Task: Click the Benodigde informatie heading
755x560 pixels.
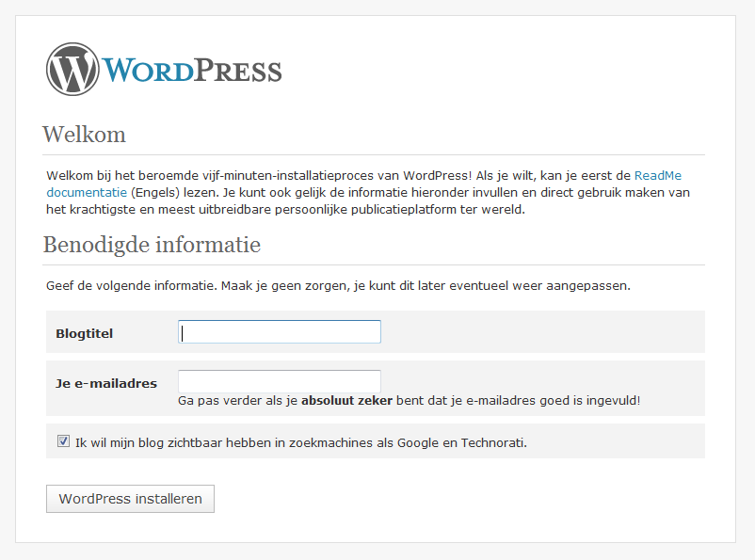Action: click(x=152, y=245)
